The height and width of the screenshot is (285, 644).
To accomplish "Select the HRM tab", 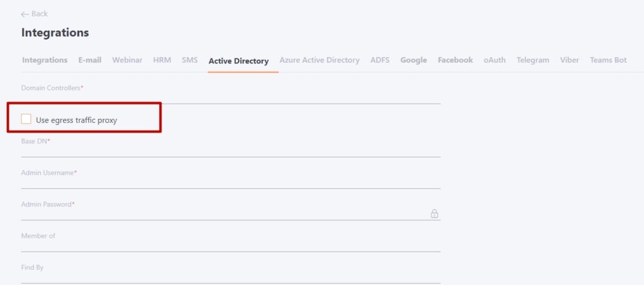I will 162,60.
